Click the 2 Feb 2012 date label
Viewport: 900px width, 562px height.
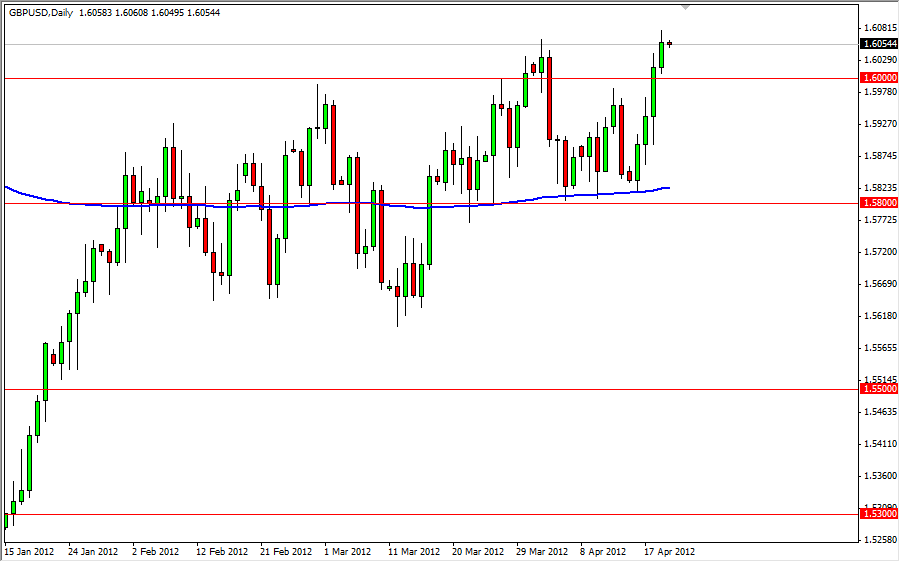coord(156,552)
